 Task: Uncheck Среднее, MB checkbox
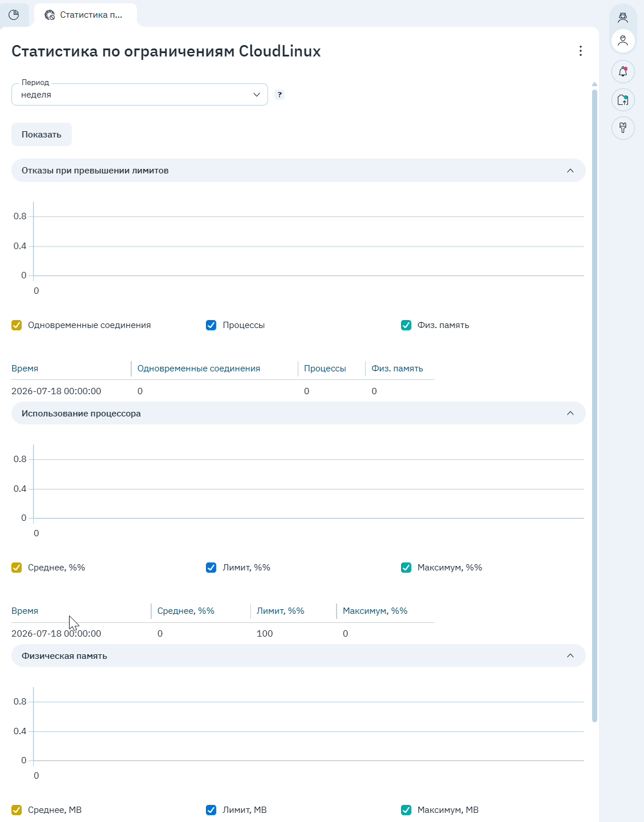point(17,810)
